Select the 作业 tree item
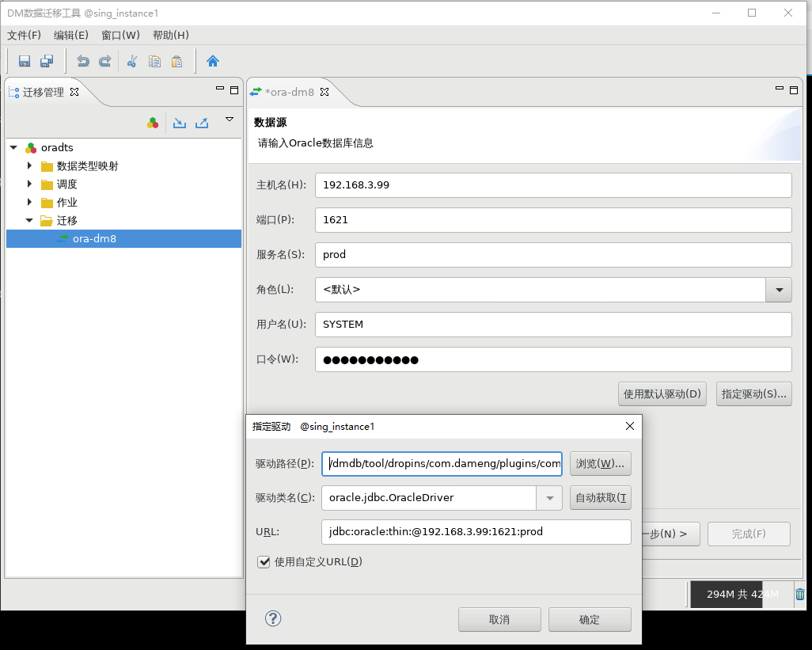The width and height of the screenshot is (812, 650). coord(66,203)
